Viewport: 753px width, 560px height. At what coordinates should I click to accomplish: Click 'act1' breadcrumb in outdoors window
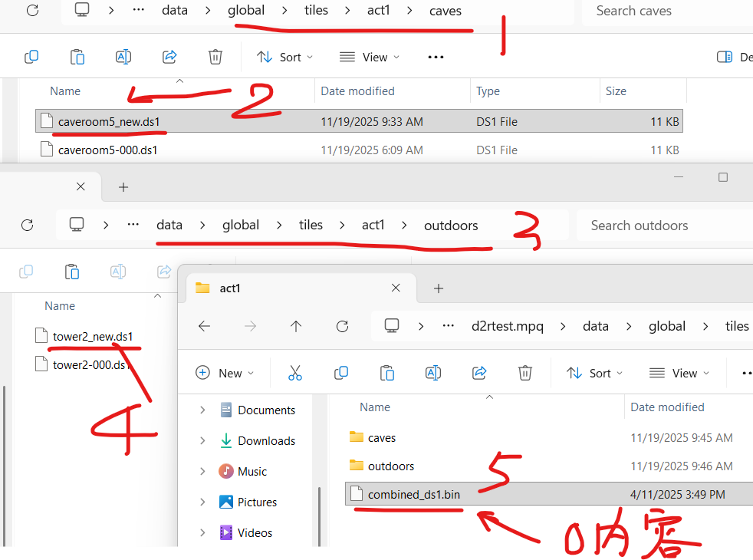click(x=373, y=225)
